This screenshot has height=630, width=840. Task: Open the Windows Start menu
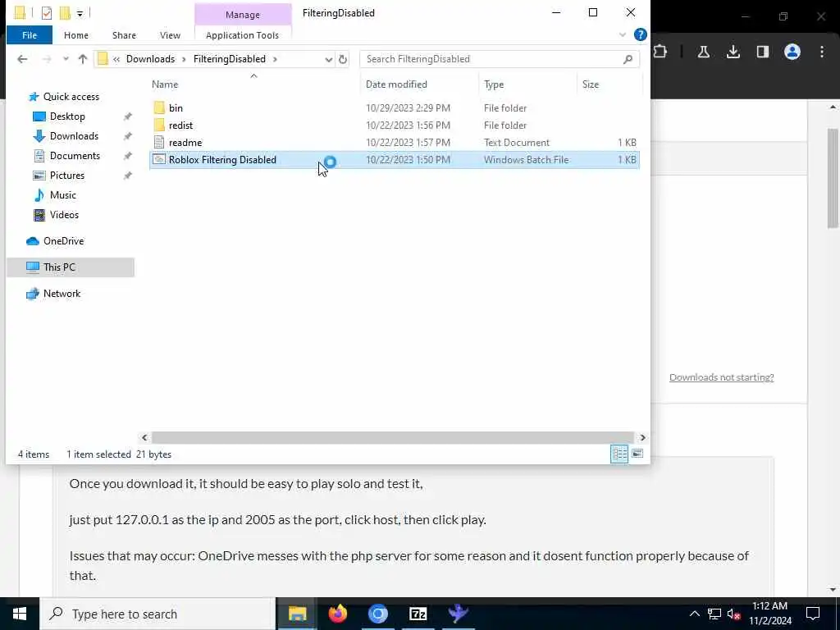pos(20,614)
